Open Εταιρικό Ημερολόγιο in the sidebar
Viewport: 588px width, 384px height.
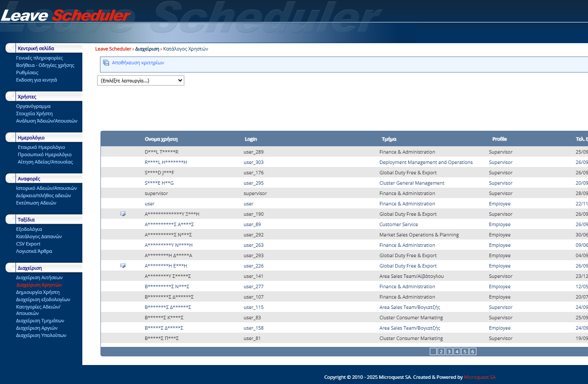(41, 147)
